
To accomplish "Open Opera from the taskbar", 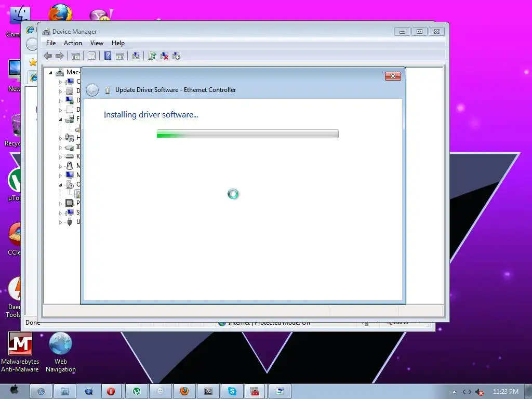I will point(111,391).
